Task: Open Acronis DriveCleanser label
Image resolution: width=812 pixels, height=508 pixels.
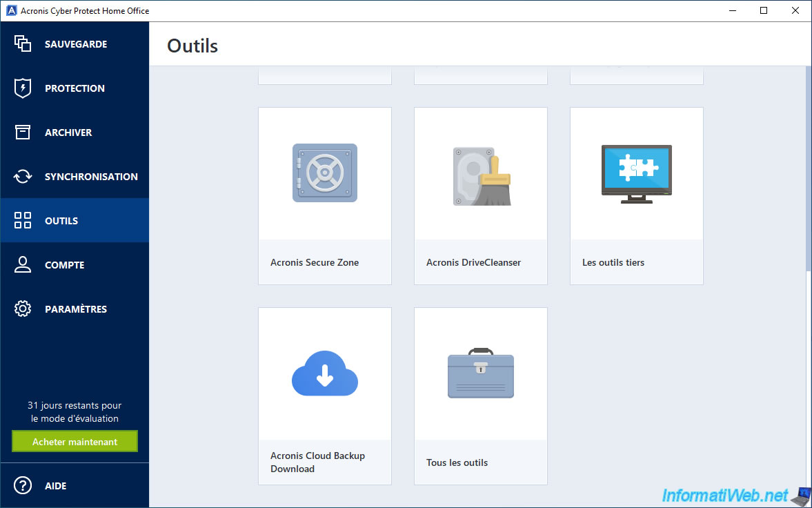Action: [473, 262]
